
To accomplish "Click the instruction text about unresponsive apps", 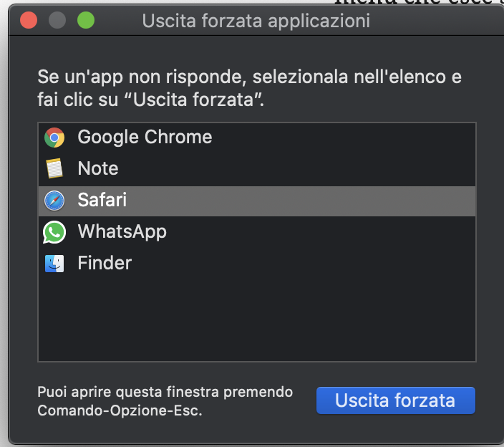I will click(x=249, y=88).
